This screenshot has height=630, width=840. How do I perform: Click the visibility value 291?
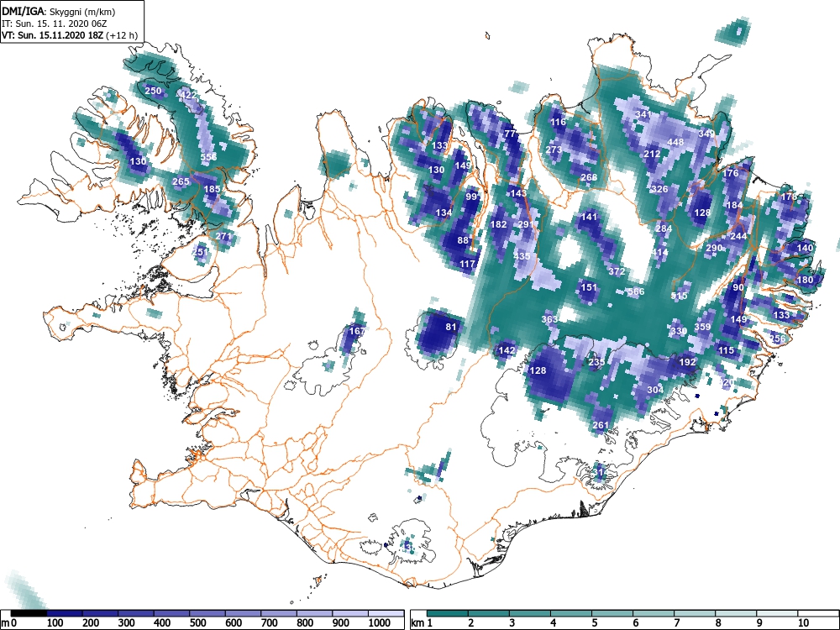526,224
